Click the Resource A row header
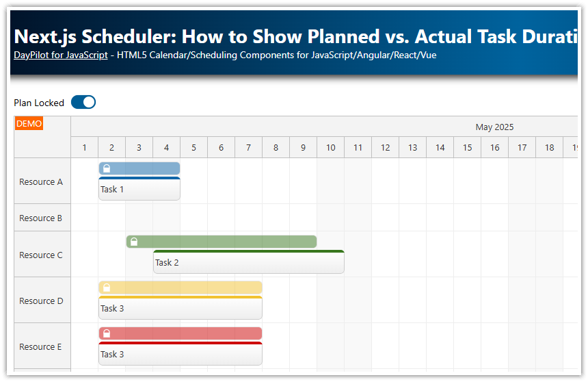The image size is (588, 382). pyautogui.click(x=42, y=181)
